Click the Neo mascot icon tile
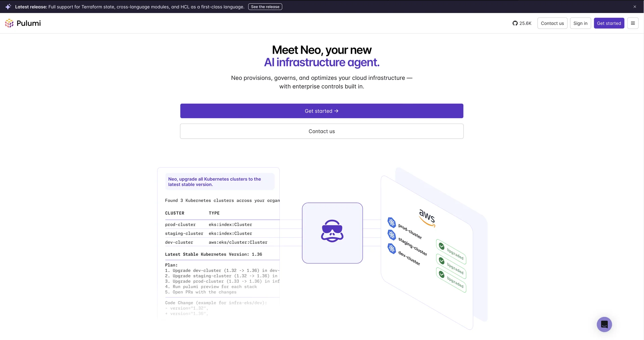The width and height of the screenshot is (644, 340). click(332, 233)
